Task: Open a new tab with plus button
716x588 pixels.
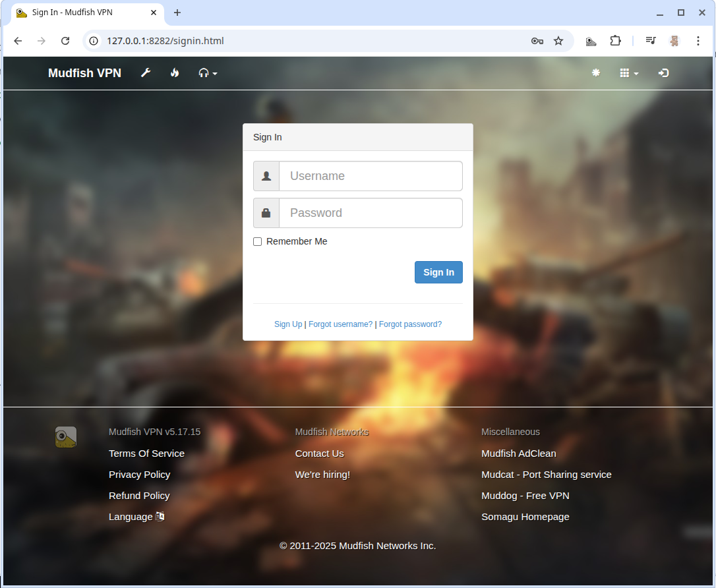Action: (177, 13)
